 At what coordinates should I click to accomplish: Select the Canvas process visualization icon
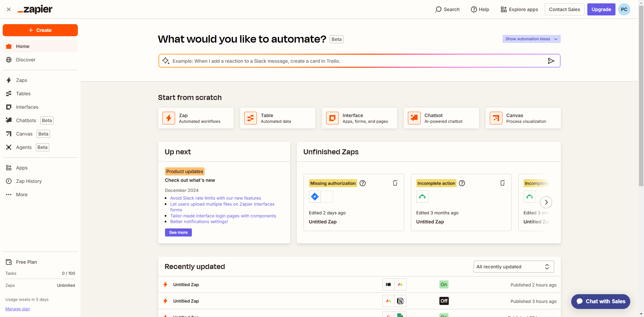click(x=496, y=118)
